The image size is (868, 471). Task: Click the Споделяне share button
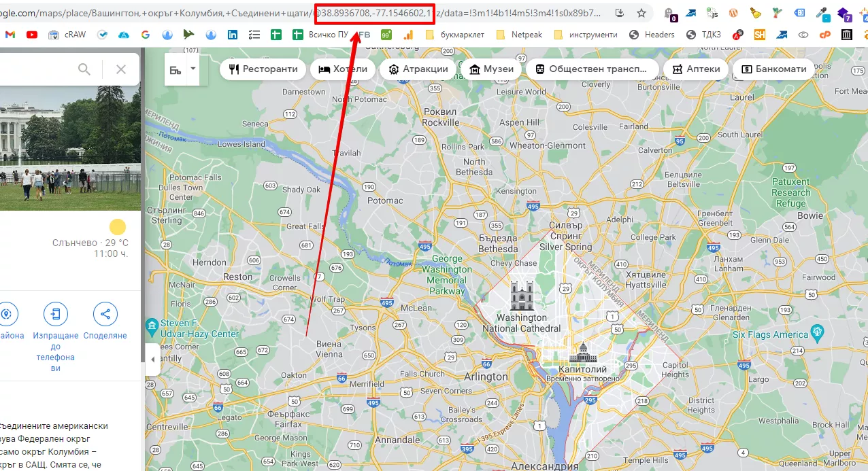coord(105,322)
